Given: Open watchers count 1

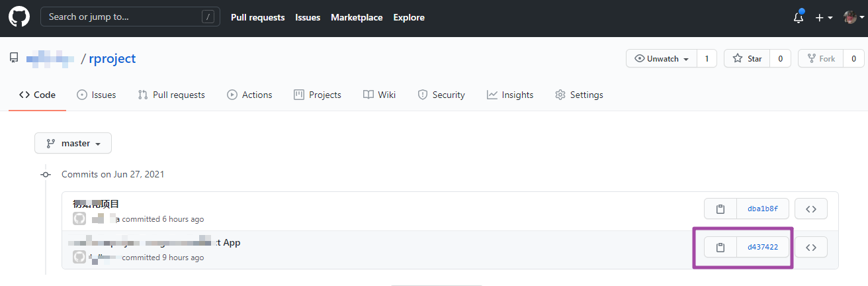Looking at the screenshot, I should [x=707, y=58].
